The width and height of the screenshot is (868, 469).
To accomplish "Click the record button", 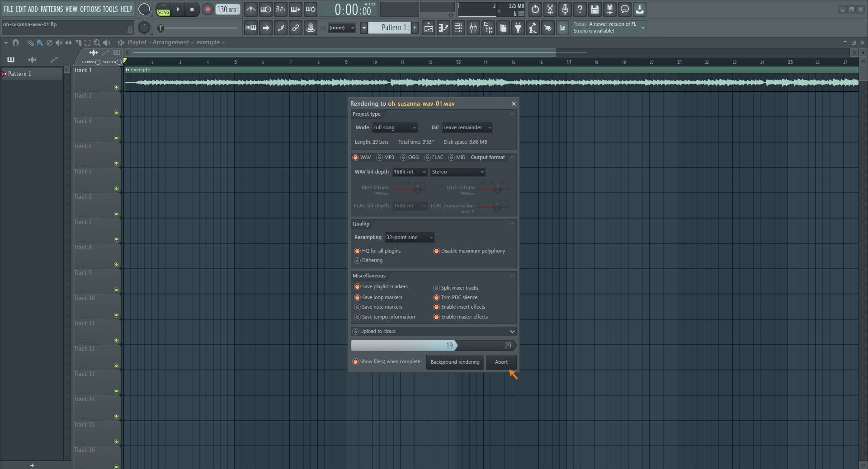I will (208, 9).
